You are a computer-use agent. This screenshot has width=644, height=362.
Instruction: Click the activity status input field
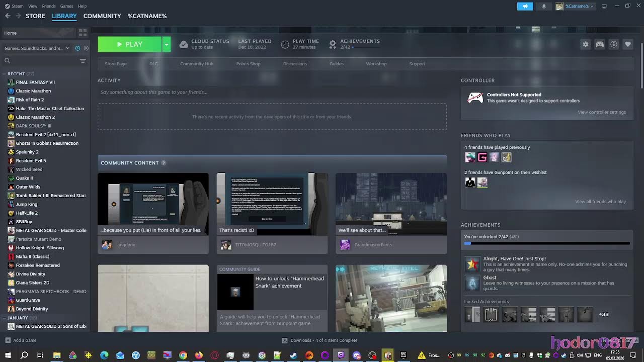pyautogui.click(x=272, y=92)
